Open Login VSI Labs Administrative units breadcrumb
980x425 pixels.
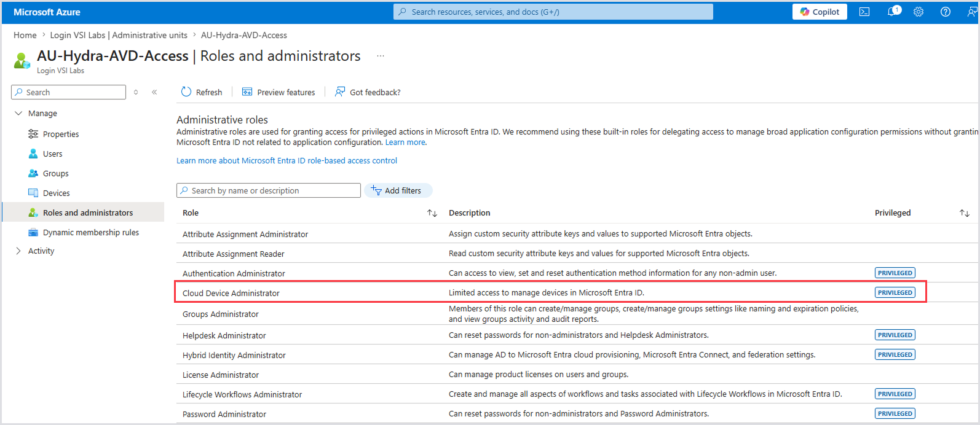[x=119, y=35]
